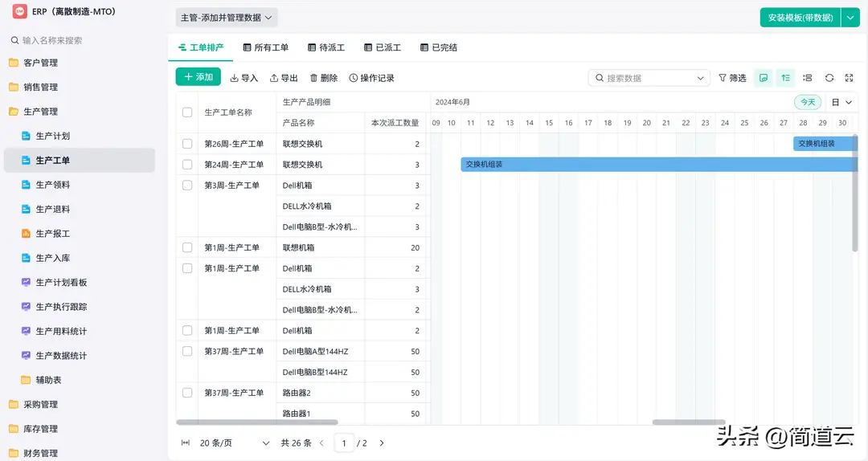Click the 导入 import icon
Viewport: 868px width, 461px height.
click(x=234, y=78)
